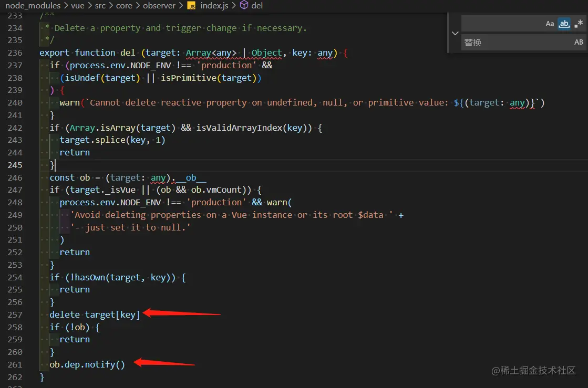Open the vue breadcrumb segment

click(x=78, y=6)
